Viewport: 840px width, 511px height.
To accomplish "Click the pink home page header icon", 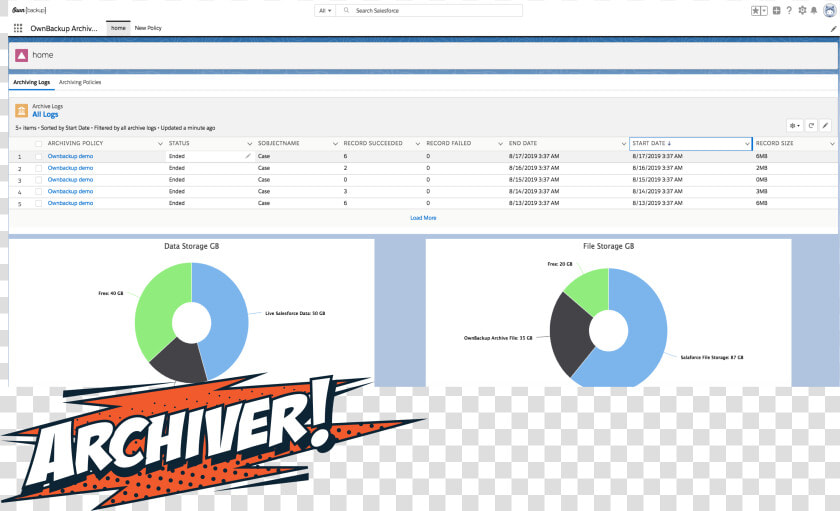I will tap(21, 55).
